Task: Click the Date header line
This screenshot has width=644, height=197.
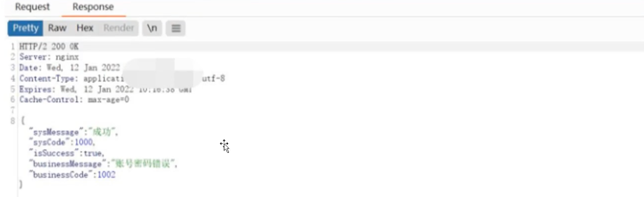Action: pos(69,68)
